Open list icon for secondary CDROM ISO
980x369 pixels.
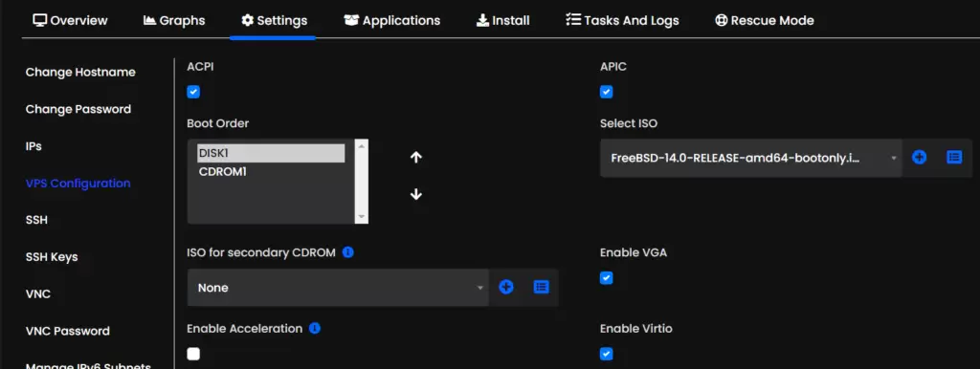click(x=542, y=287)
